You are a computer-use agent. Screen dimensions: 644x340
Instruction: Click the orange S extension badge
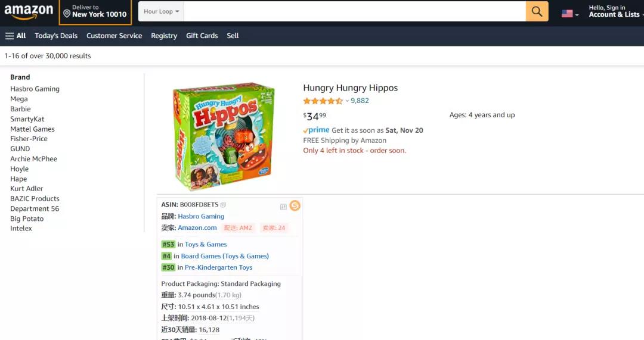click(295, 205)
